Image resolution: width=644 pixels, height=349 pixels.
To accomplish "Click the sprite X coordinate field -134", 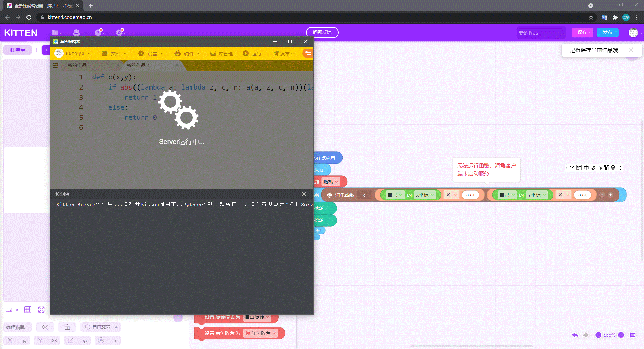I will pos(17,340).
